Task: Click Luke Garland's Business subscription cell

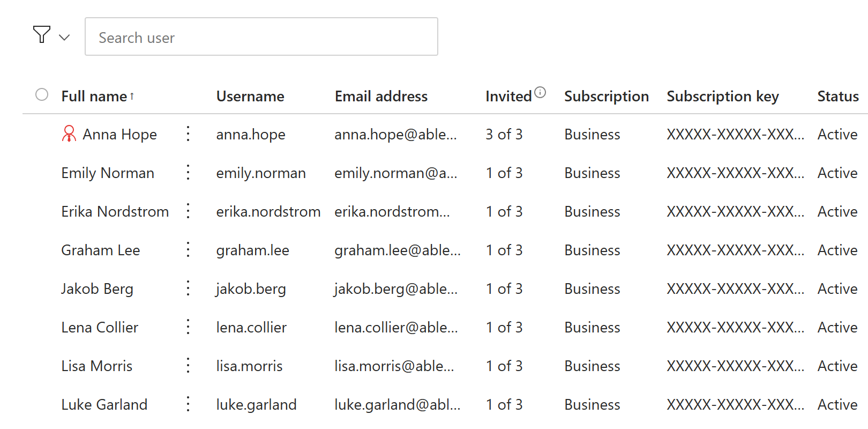Action: click(592, 405)
